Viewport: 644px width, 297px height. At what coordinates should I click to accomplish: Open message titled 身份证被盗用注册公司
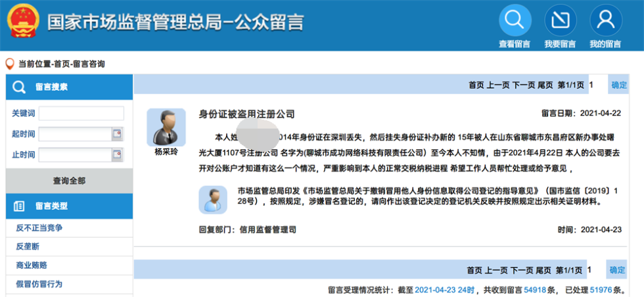[x=247, y=114]
